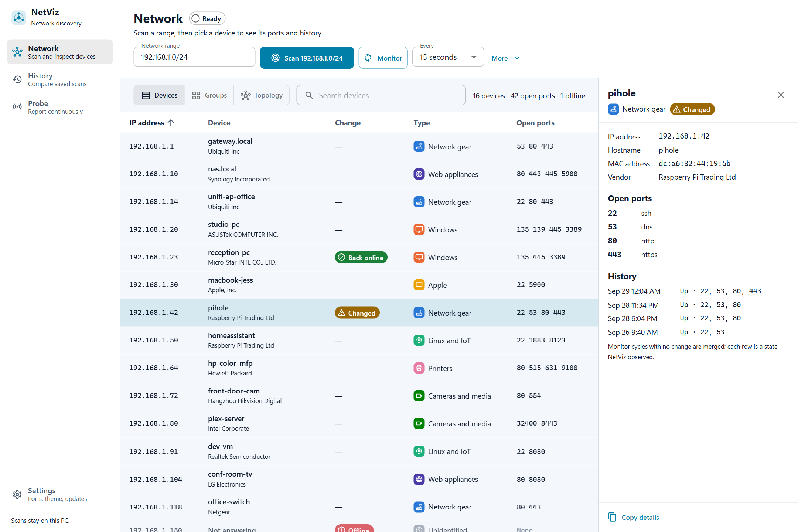798x532 pixels.
Task: Focus the Network range input field
Action: click(194, 57)
